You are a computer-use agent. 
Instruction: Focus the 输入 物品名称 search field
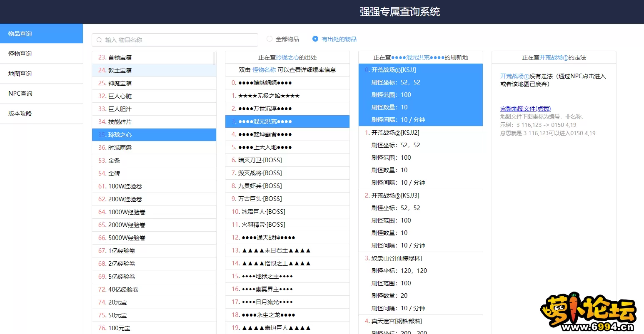coord(175,40)
